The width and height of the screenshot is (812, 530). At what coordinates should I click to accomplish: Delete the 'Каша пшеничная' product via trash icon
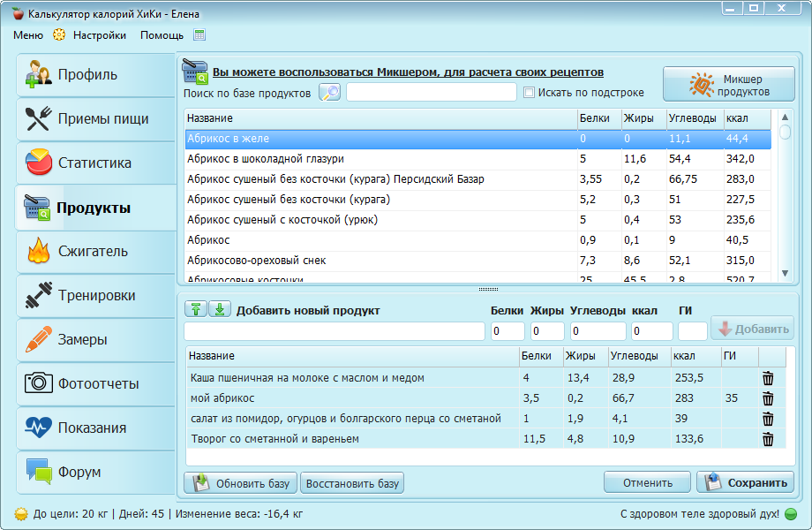coord(768,378)
